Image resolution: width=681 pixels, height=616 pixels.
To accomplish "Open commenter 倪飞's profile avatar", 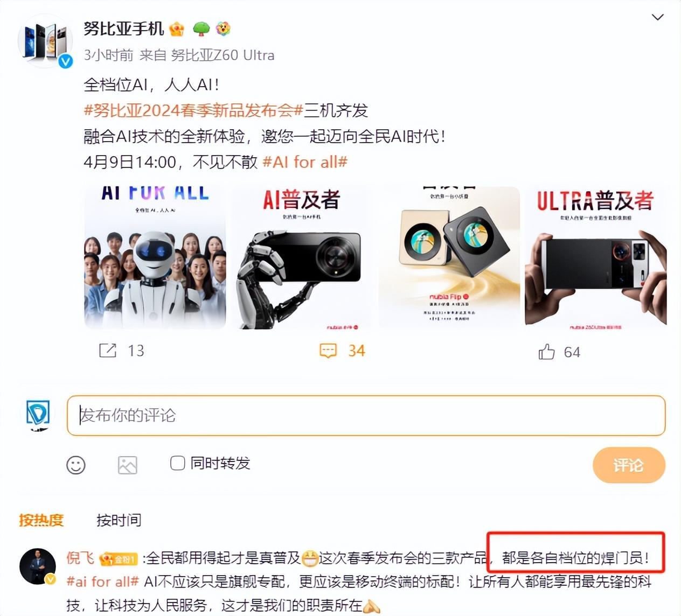I will coord(38,566).
